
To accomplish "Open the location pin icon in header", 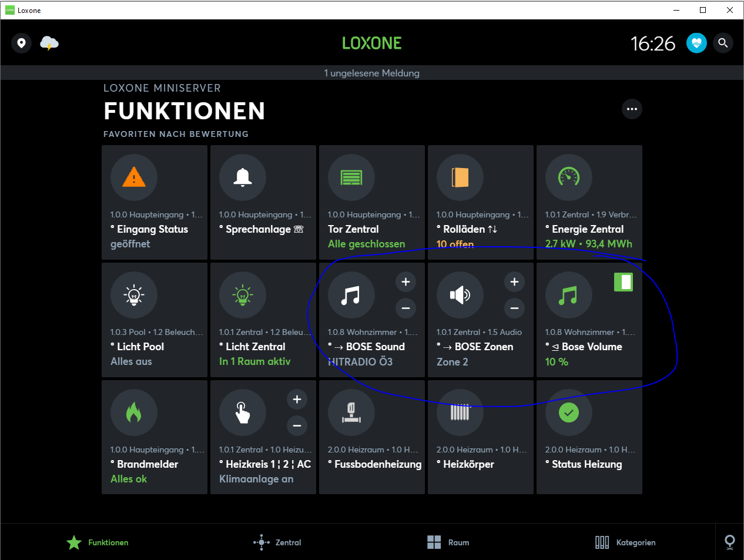I will point(22,43).
